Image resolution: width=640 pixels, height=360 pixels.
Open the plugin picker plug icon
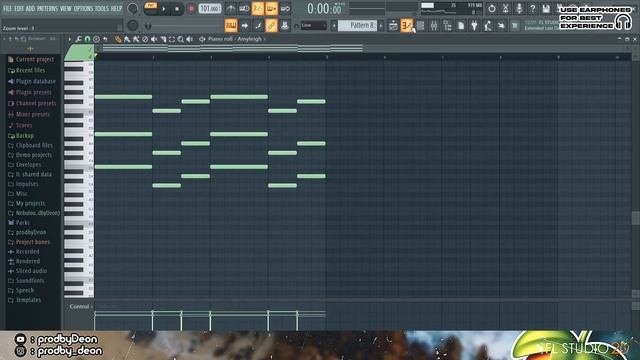click(474, 26)
